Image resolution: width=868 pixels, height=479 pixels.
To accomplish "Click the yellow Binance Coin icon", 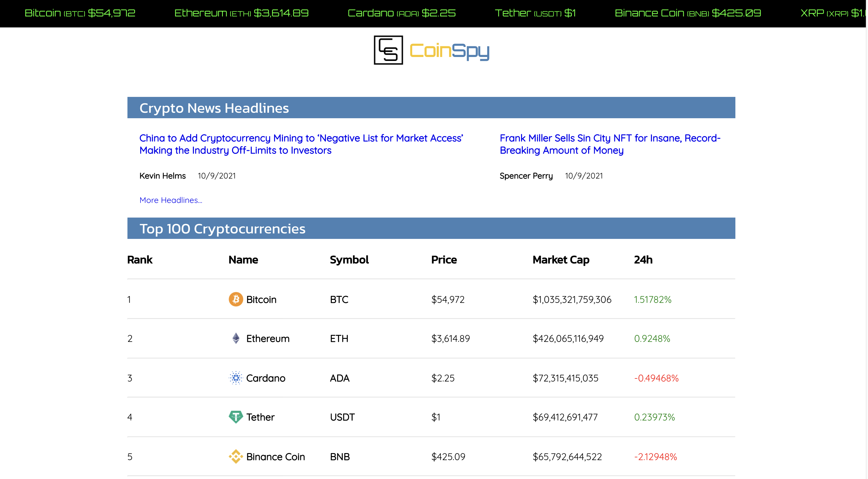I will tap(236, 456).
